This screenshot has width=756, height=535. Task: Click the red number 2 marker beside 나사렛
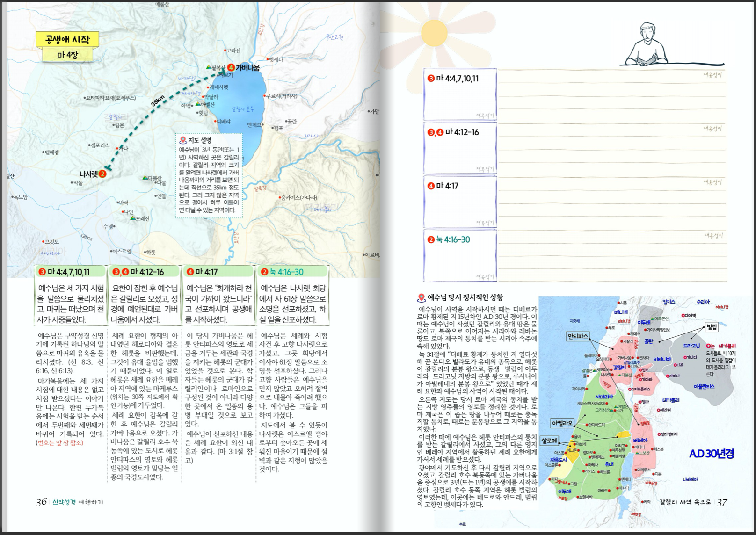[102, 174]
